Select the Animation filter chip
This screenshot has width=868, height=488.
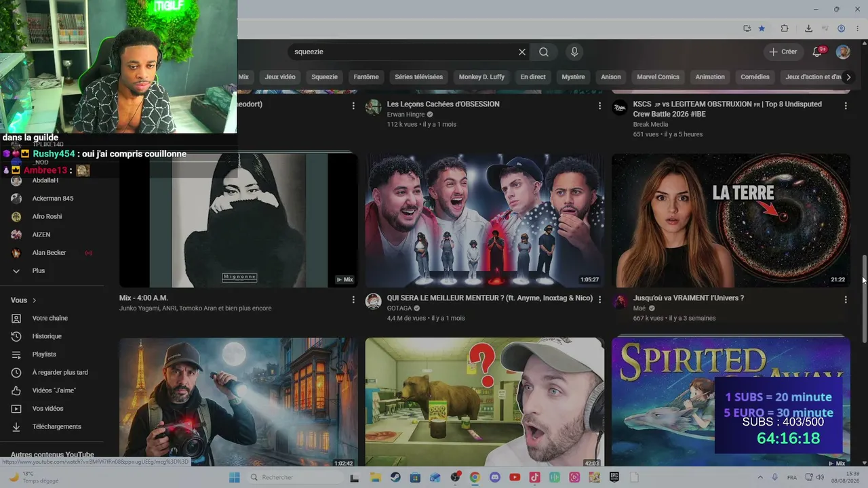click(710, 77)
